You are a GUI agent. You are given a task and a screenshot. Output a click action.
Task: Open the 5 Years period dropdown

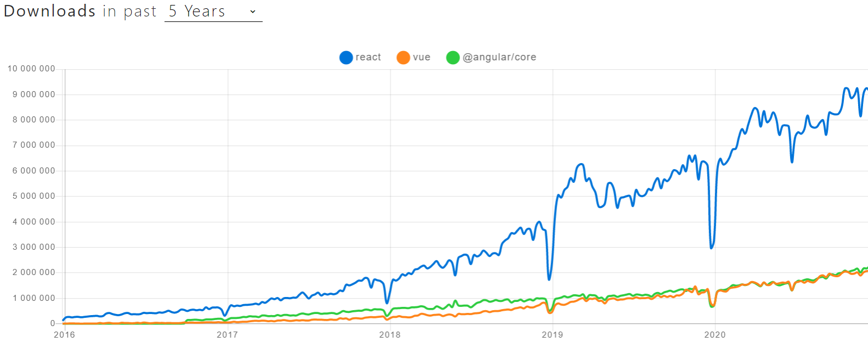(213, 12)
